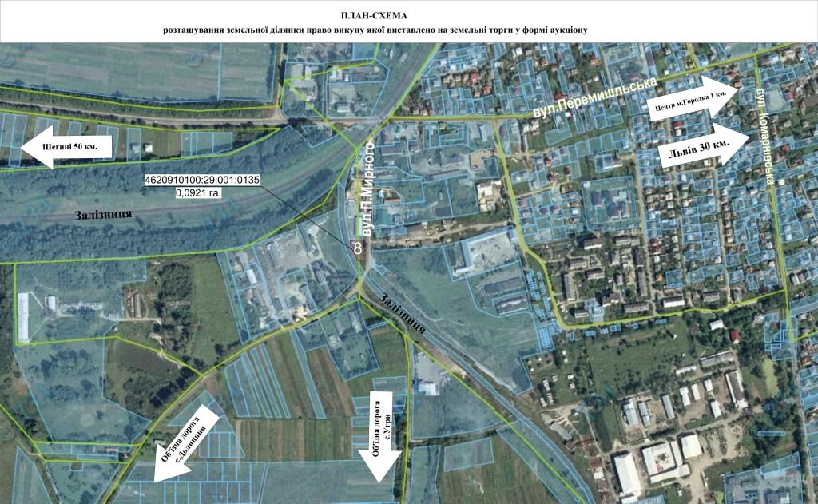Click the long white-roofed building west of fields

(x=23, y=316)
